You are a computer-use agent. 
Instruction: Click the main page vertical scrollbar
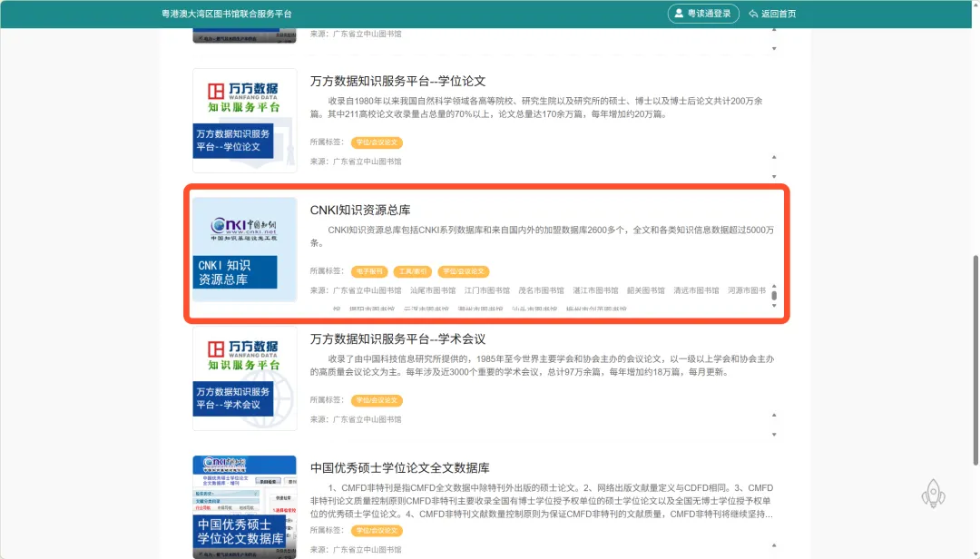(975, 359)
